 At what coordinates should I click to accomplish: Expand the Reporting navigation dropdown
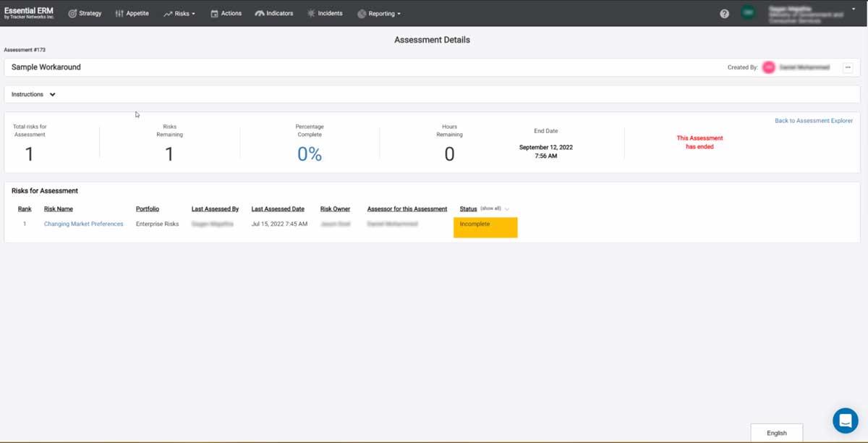[x=399, y=13]
